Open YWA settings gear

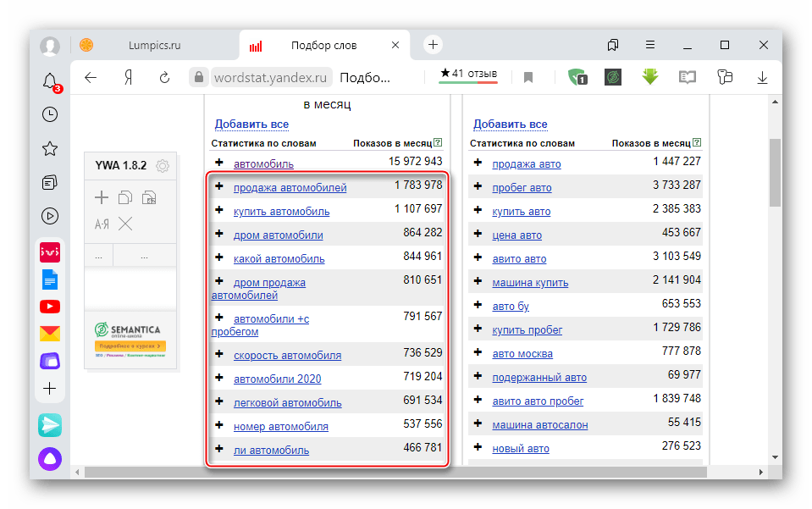pyautogui.click(x=163, y=166)
